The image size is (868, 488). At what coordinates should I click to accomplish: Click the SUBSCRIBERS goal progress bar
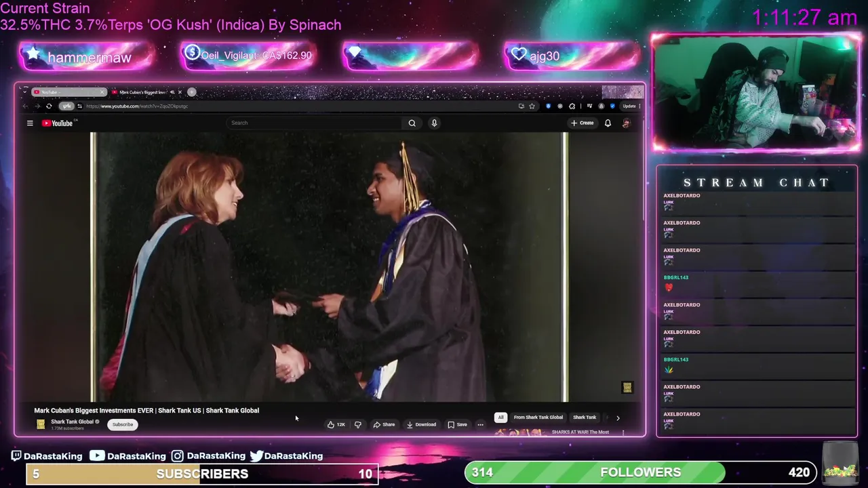click(201, 474)
